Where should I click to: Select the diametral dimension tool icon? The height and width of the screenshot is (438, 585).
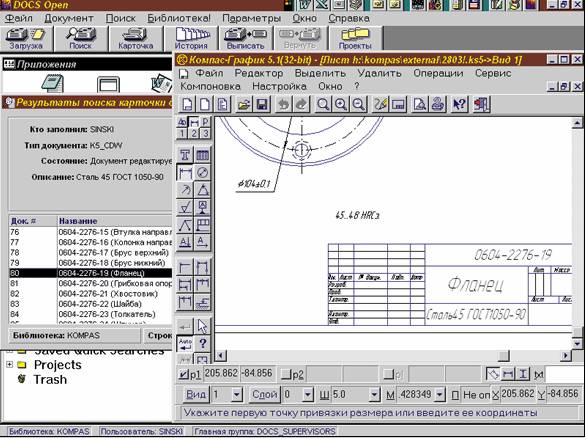203,173
